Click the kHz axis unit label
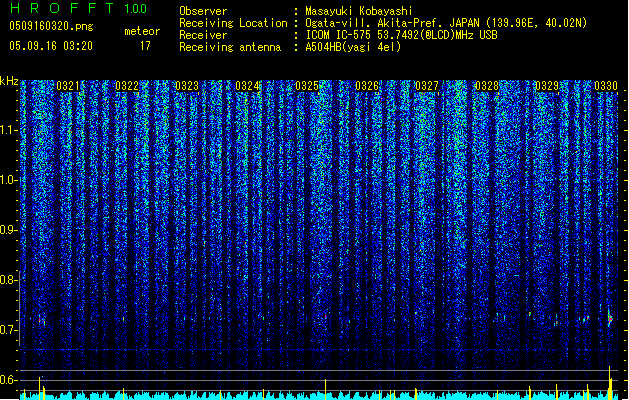Image resolution: width=629 pixels, height=400 pixels. [x=9, y=81]
